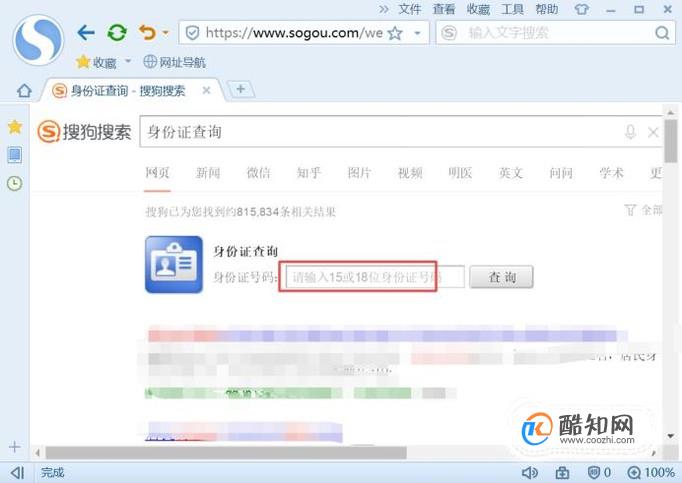Viewport: 682px width, 483px height.
Task: Open the 文件 menu
Action: coord(410,9)
